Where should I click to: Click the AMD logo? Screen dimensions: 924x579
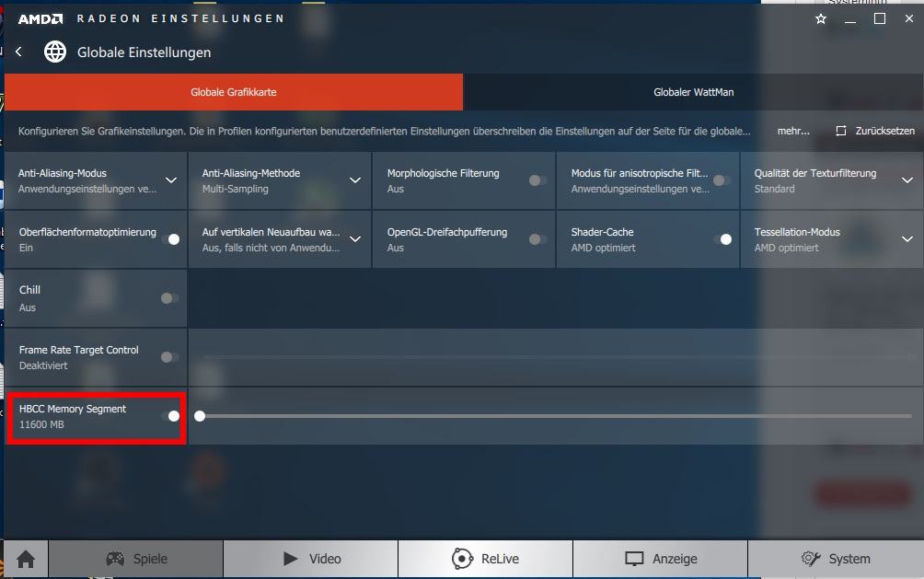click(x=40, y=18)
